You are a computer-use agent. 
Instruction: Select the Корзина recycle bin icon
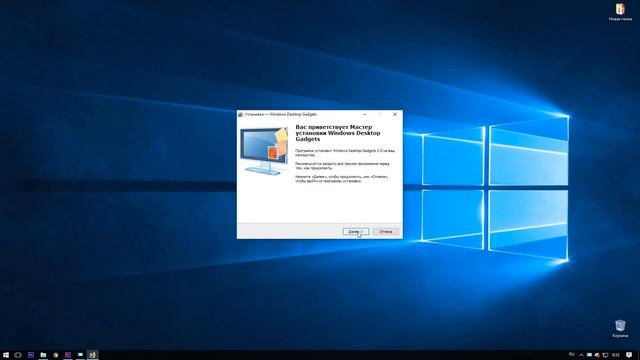pos(620,329)
